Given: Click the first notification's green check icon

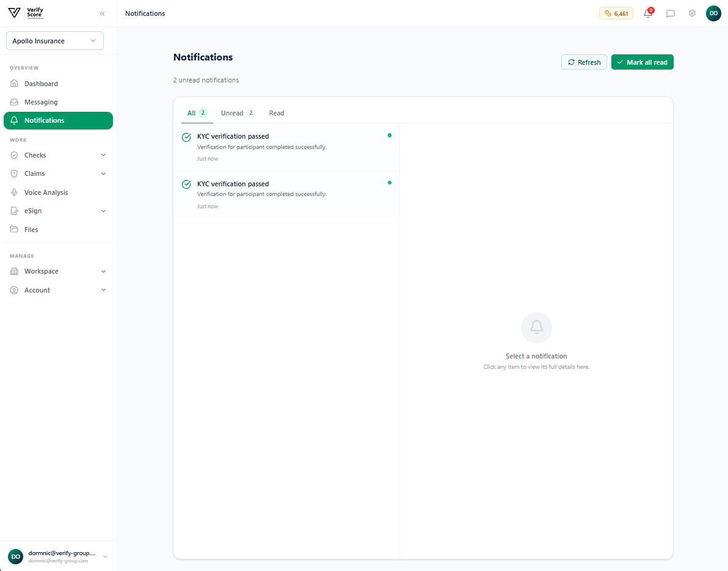Looking at the screenshot, I should (186, 137).
